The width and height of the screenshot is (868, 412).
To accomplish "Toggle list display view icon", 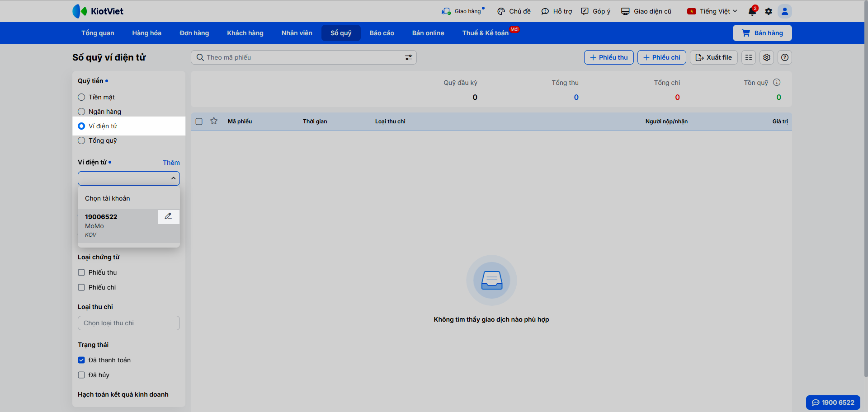I will tap(749, 57).
